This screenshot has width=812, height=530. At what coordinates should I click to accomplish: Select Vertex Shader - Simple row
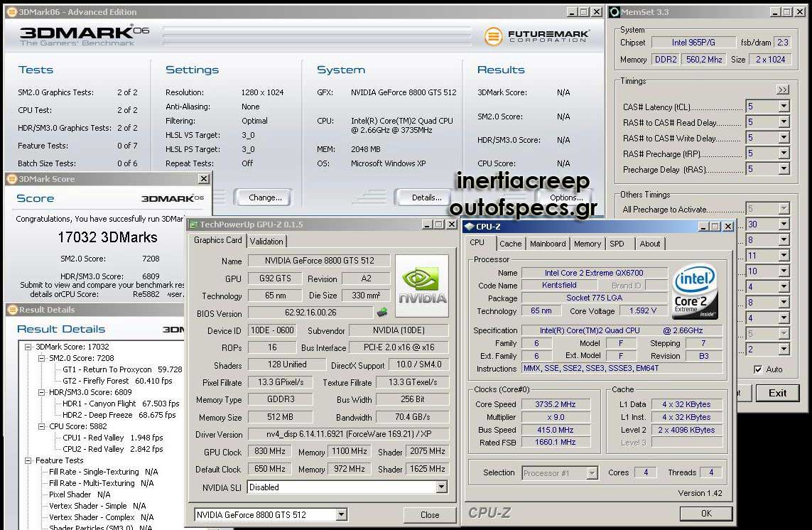coord(97,506)
